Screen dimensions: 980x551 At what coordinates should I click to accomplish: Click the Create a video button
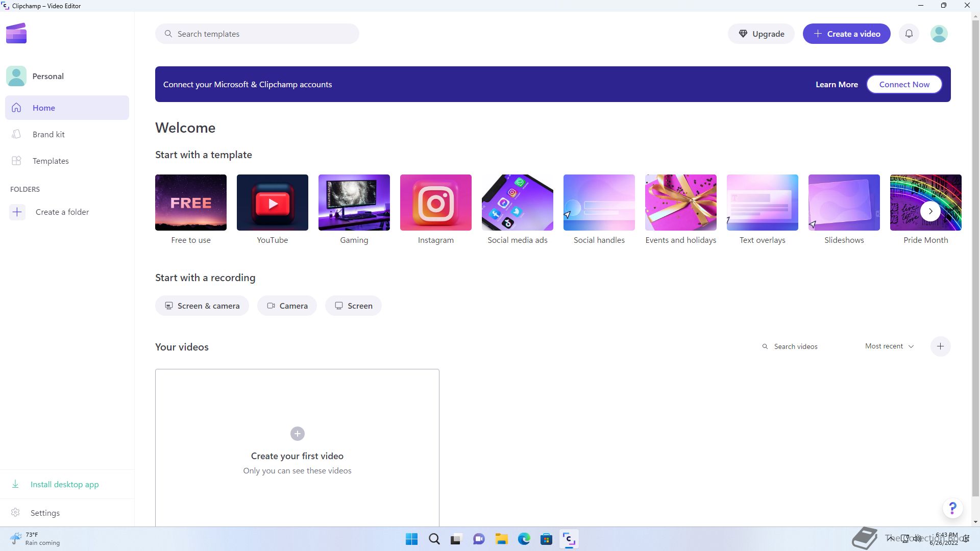[846, 34]
